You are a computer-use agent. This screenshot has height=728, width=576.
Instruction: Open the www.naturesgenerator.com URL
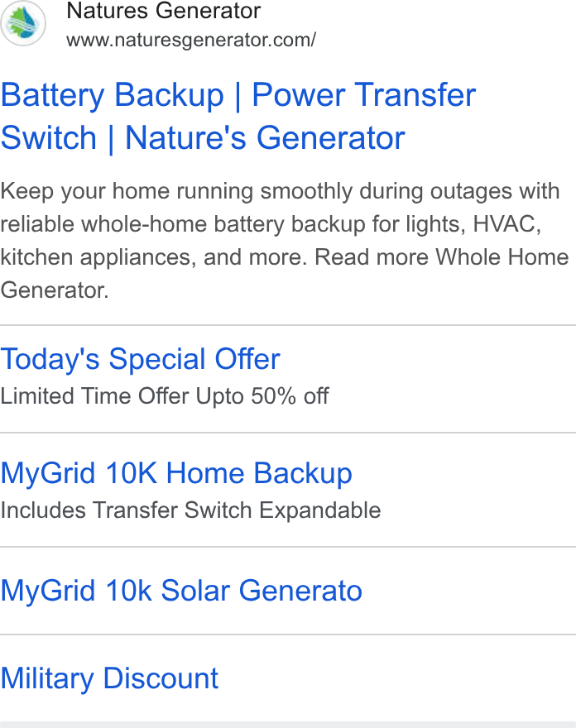pos(191,41)
